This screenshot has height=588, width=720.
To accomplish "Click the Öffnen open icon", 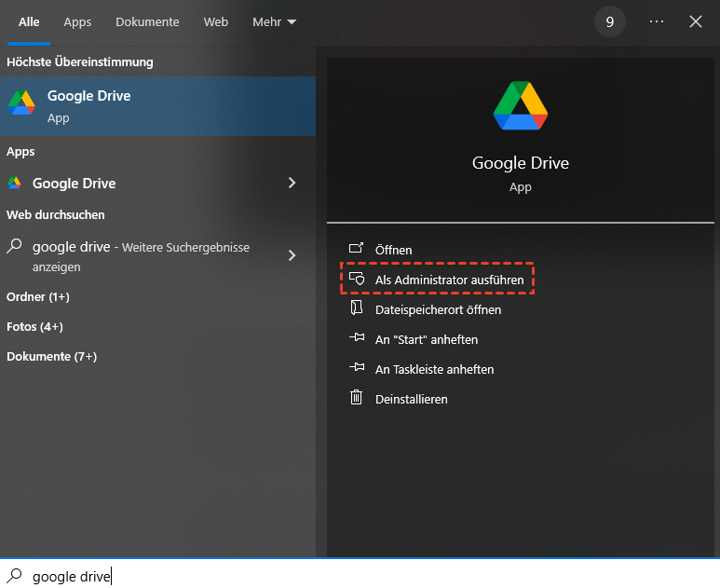I will point(356,249).
